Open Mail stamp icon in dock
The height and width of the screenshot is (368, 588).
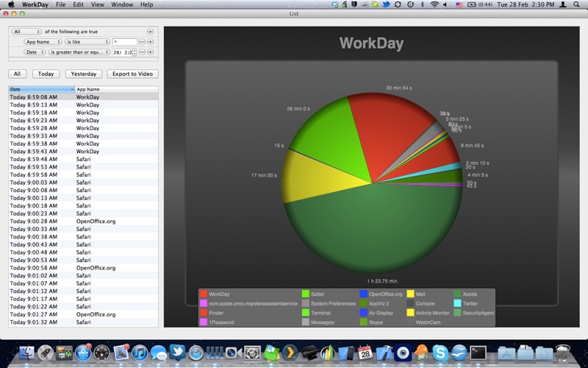pos(121,353)
